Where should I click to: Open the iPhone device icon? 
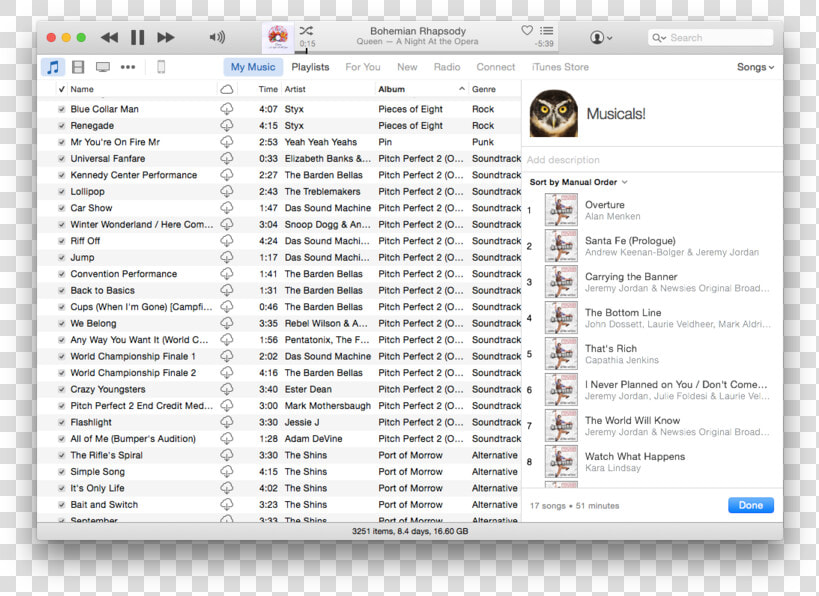click(x=161, y=67)
